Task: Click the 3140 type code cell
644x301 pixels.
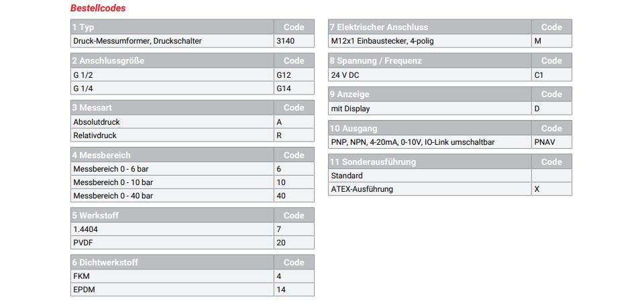Action: point(294,41)
